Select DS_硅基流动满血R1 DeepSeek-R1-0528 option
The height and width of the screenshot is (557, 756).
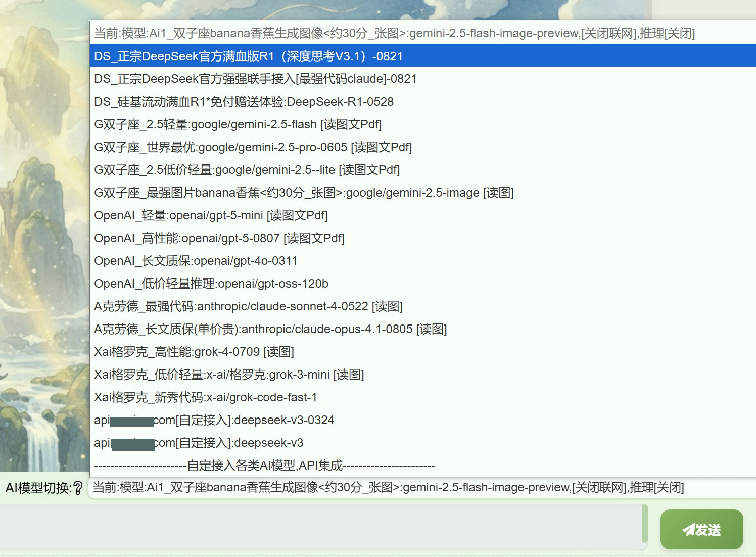click(423, 101)
